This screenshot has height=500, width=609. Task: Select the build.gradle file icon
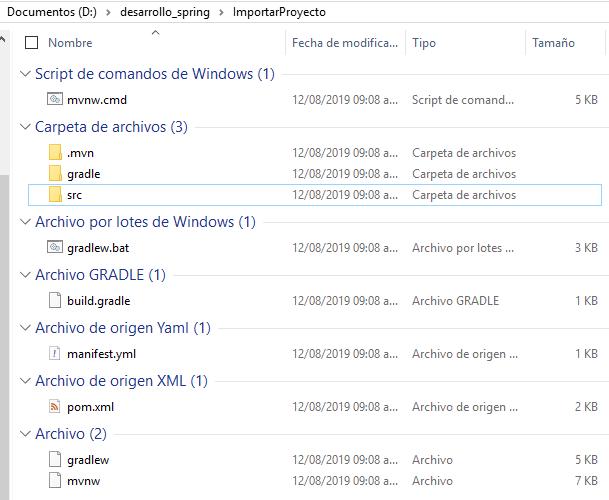tap(55, 300)
